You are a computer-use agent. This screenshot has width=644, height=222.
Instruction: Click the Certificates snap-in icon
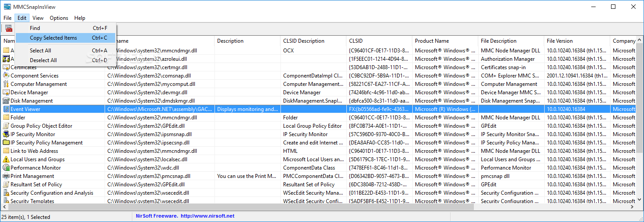click(x=6, y=67)
